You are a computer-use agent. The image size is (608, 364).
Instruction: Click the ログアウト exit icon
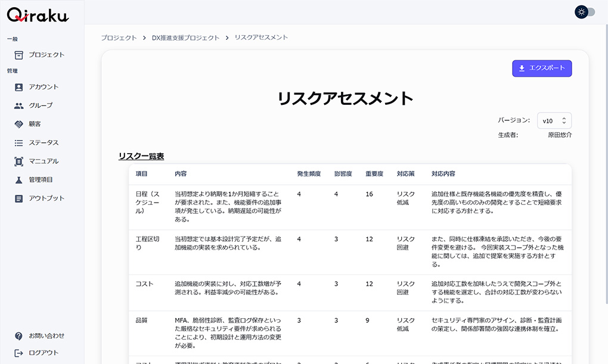click(x=18, y=353)
